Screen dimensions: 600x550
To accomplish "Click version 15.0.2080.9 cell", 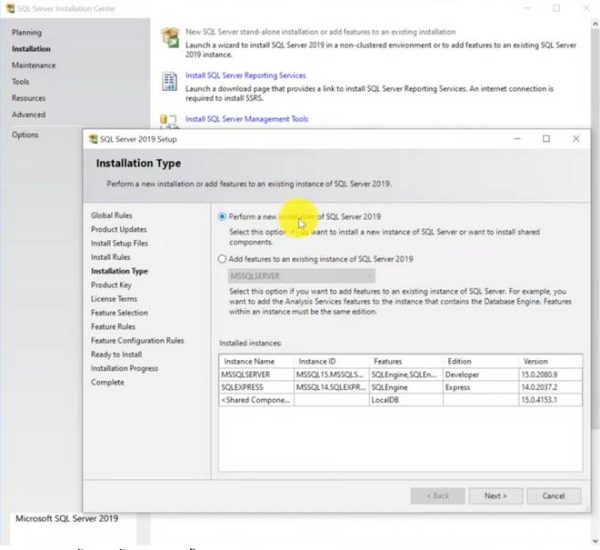I will [550, 375].
